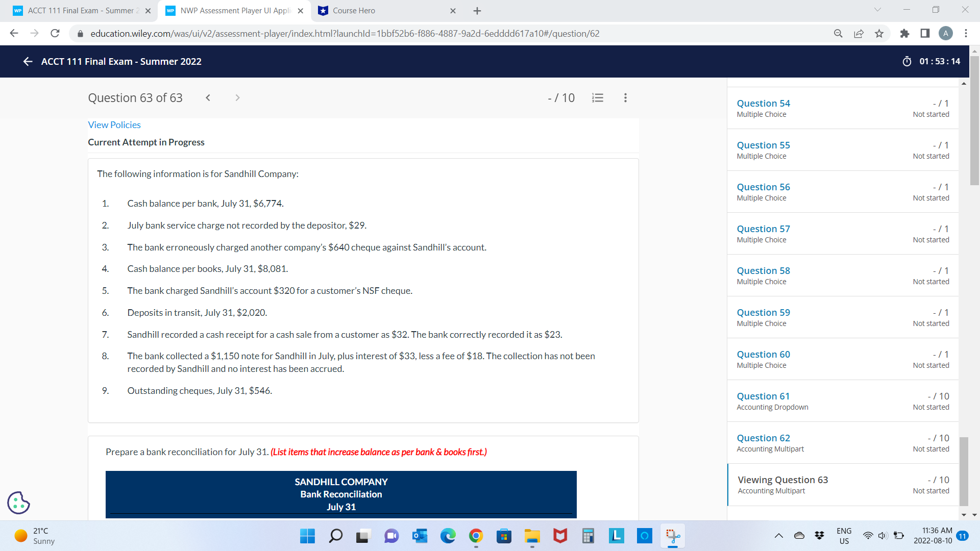980x551 pixels.
Task: Click the site security lock icon
Action: (80, 34)
